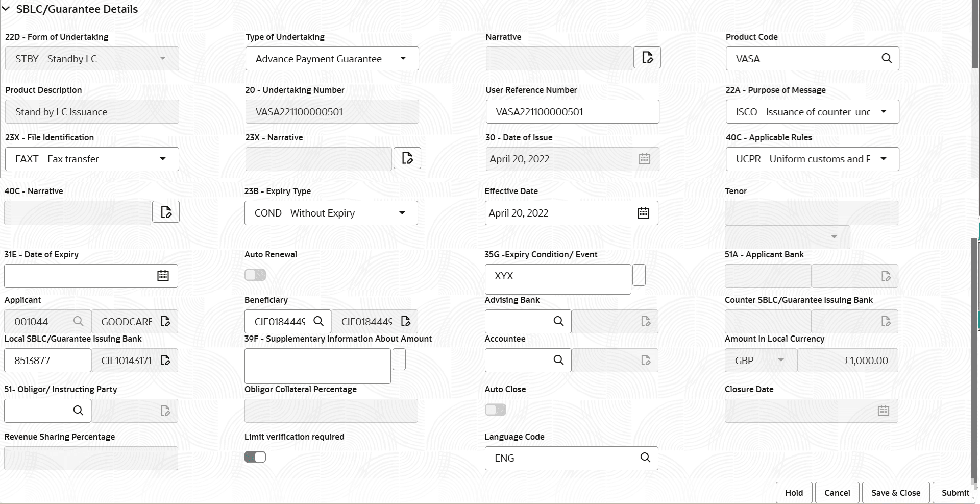Image resolution: width=980 pixels, height=504 pixels.
Task: Click the Product Code search magnifier
Action: [886, 58]
